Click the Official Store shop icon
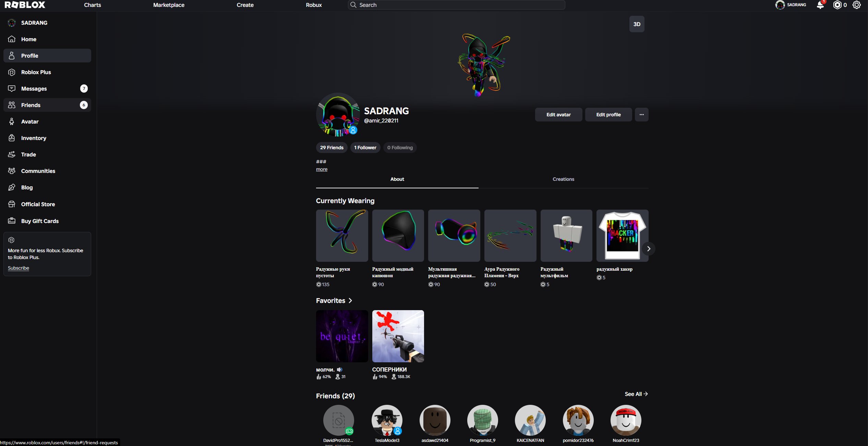868x446 pixels. click(x=12, y=204)
